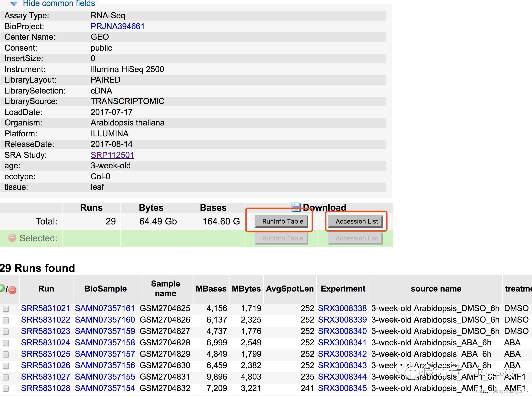
Task: Click green plus select-all icon in table header
Action: (x=2, y=288)
